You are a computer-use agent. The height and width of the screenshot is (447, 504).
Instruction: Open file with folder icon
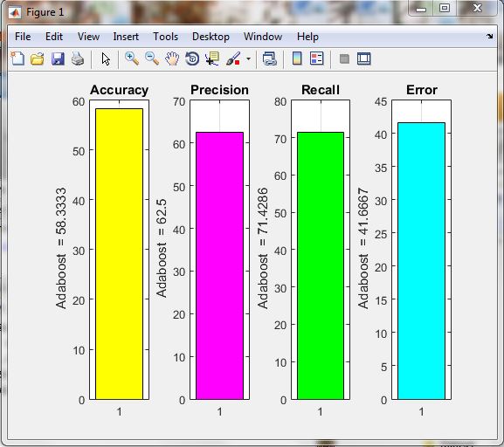click(x=38, y=58)
